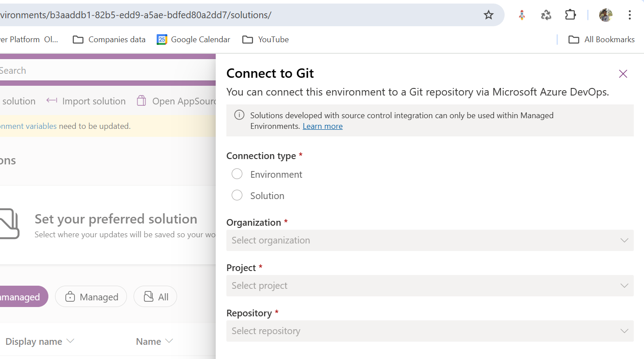The image size is (644, 359).
Task: Filter solutions by Managed tab
Action: pos(91,297)
